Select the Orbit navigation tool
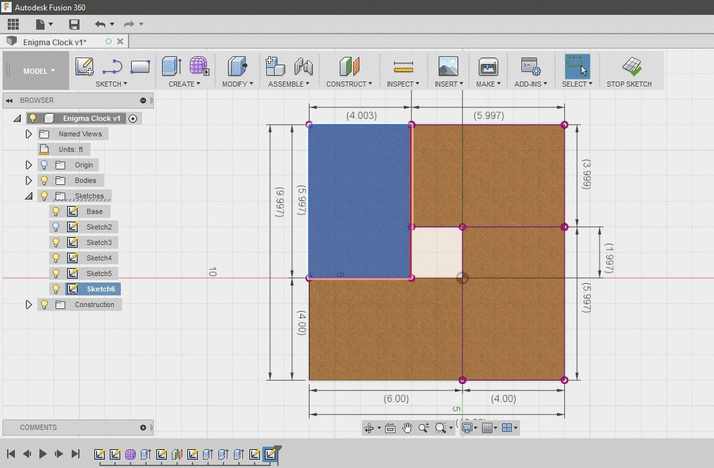This screenshot has width=714, height=468. 369,428
